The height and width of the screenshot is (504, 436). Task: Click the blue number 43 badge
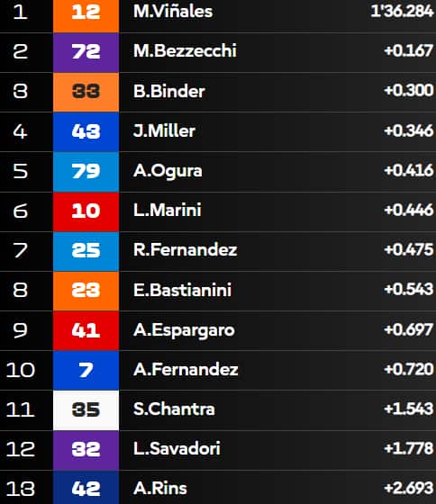pyautogui.click(x=86, y=131)
